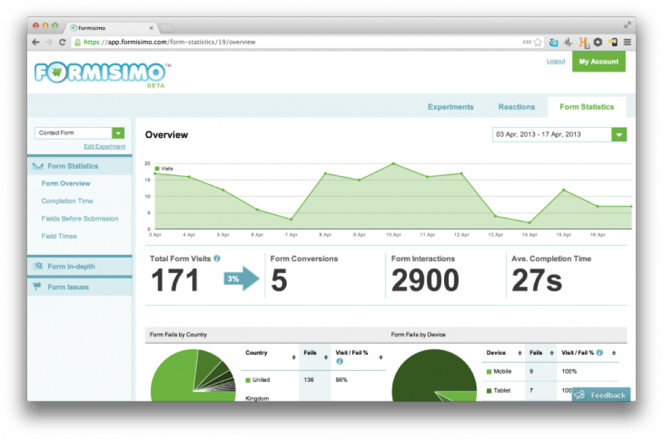Click the info icon beside Total Form Visits
663x439 pixels.
(217, 258)
